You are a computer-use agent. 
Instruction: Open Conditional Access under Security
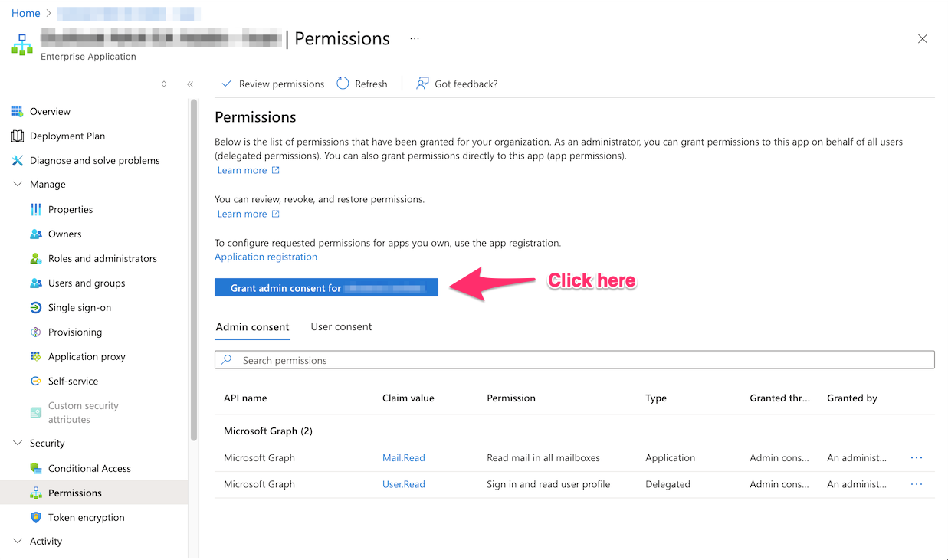89,468
